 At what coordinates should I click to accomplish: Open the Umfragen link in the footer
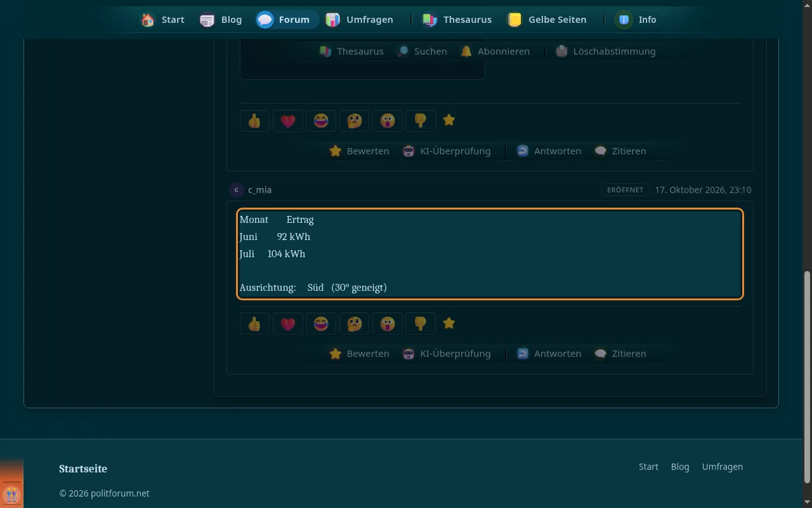722,467
